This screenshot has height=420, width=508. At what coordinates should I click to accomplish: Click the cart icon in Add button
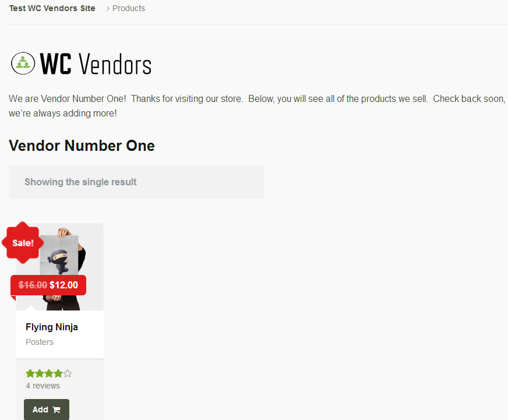(x=57, y=410)
